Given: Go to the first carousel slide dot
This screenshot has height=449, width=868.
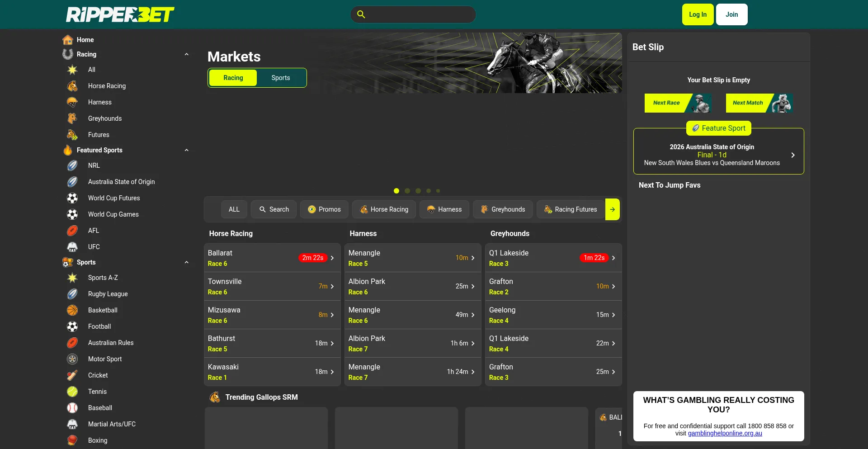Looking at the screenshot, I should [396, 191].
